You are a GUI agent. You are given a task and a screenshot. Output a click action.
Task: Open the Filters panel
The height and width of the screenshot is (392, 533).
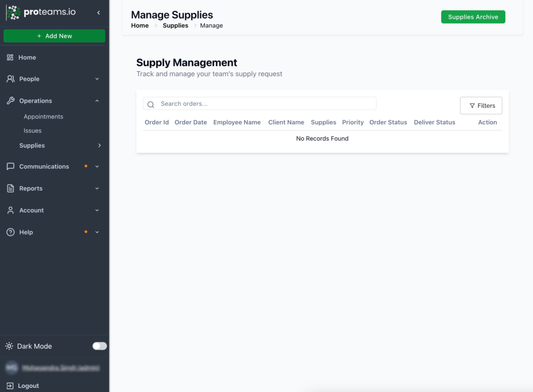[481, 105]
